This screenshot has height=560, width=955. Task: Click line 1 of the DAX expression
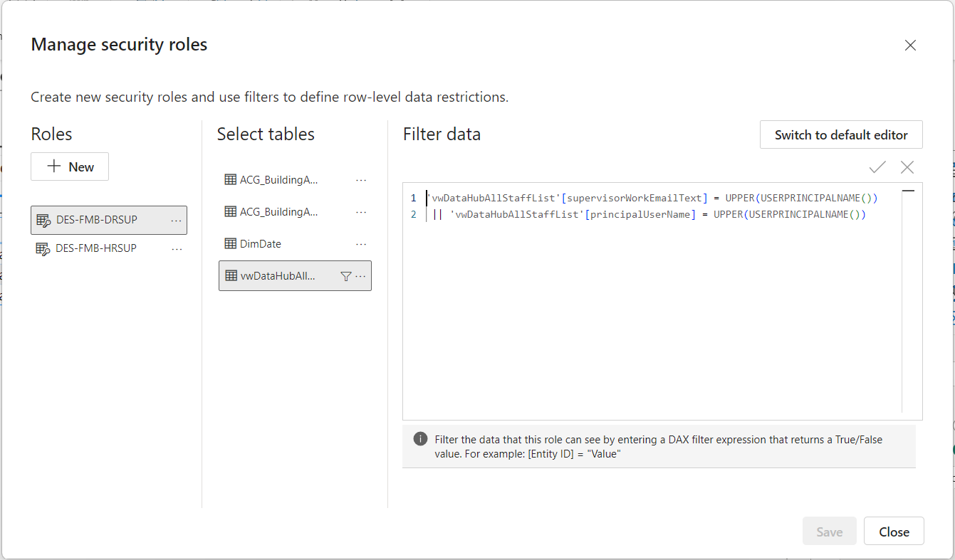pos(652,198)
